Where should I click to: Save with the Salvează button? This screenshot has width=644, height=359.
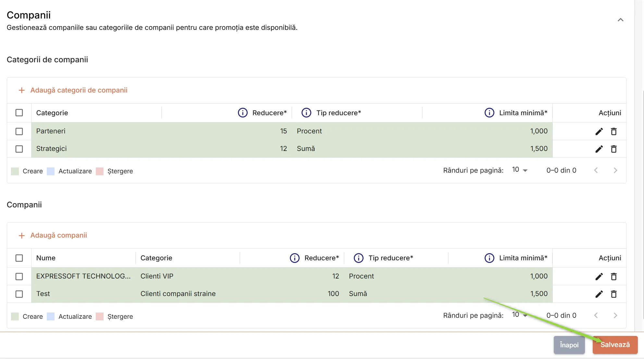(x=615, y=345)
